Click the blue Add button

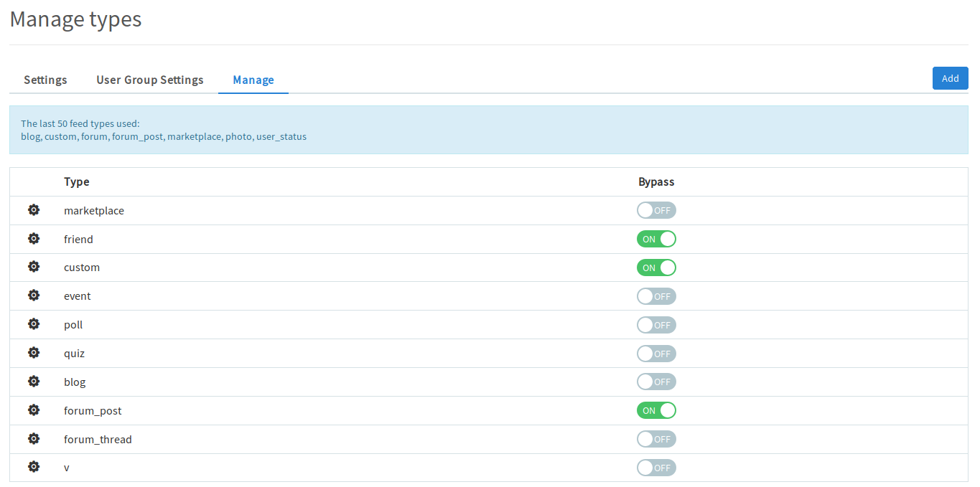[x=950, y=78]
